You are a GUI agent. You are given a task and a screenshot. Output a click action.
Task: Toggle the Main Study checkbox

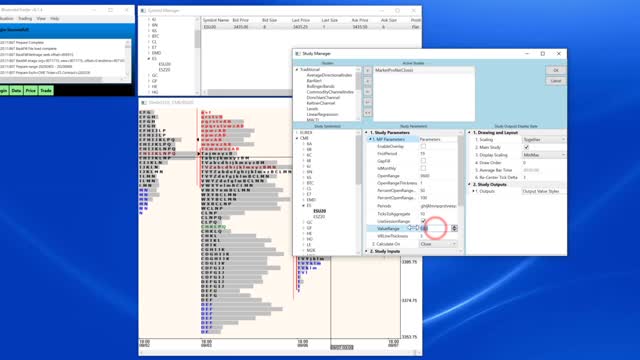527,147
